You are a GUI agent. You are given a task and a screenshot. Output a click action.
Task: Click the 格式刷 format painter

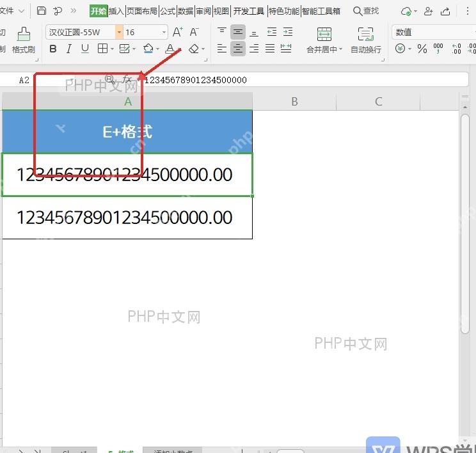click(x=24, y=40)
